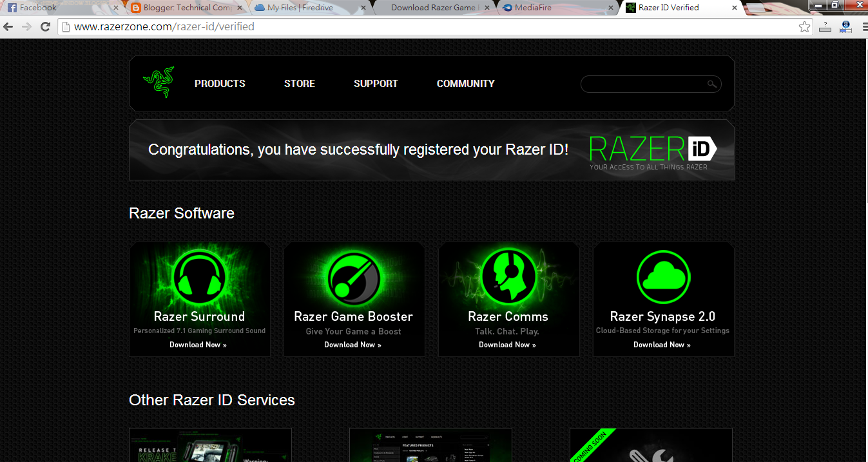Image resolution: width=868 pixels, height=462 pixels.
Task: Go back using the browser back arrow
Action: (x=8, y=27)
